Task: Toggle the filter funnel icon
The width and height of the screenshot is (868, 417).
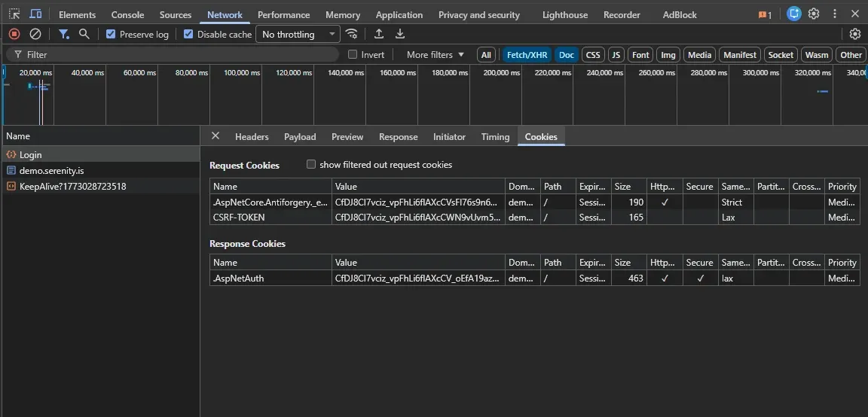Action: click(x=64, y=35)
